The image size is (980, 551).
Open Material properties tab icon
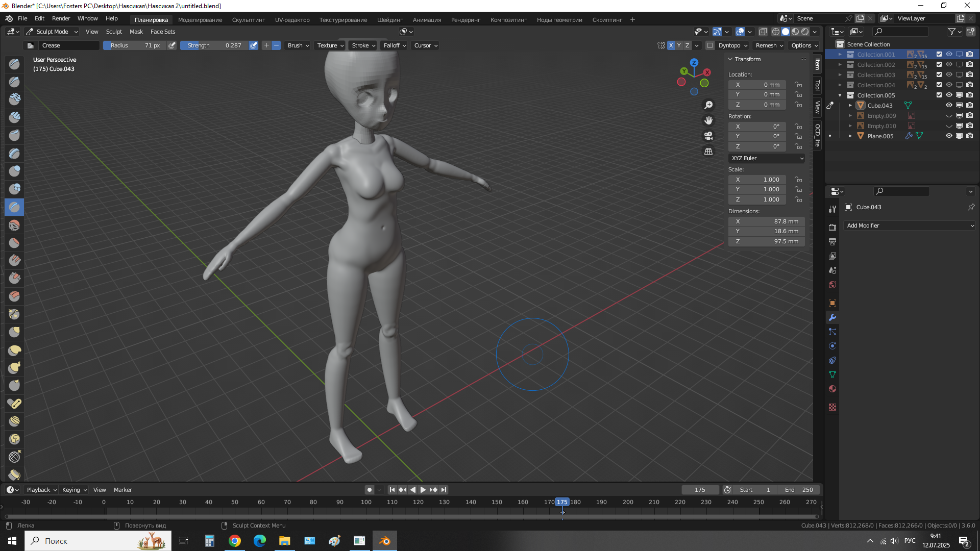832,389
